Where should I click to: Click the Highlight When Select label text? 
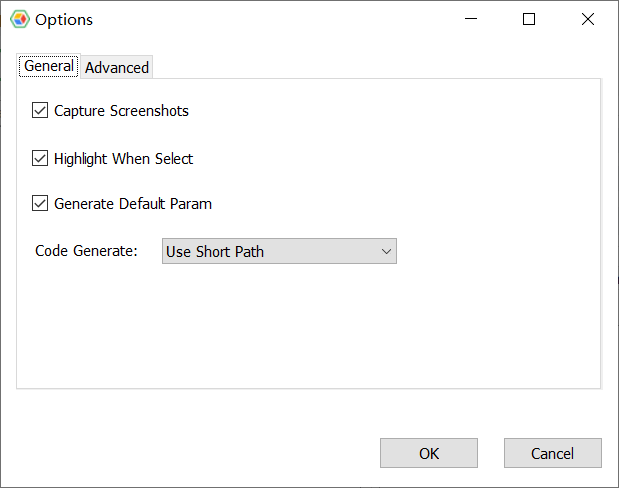point(124,159)
